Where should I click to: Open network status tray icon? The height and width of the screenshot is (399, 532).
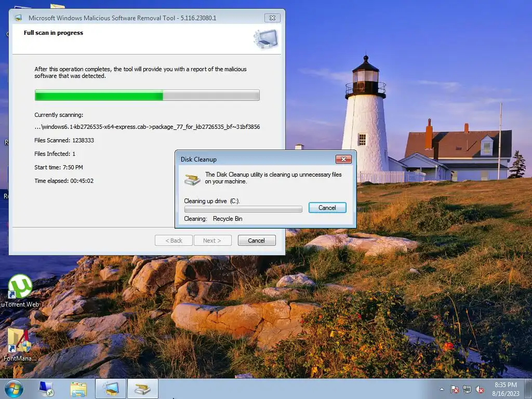click(467, 389)
